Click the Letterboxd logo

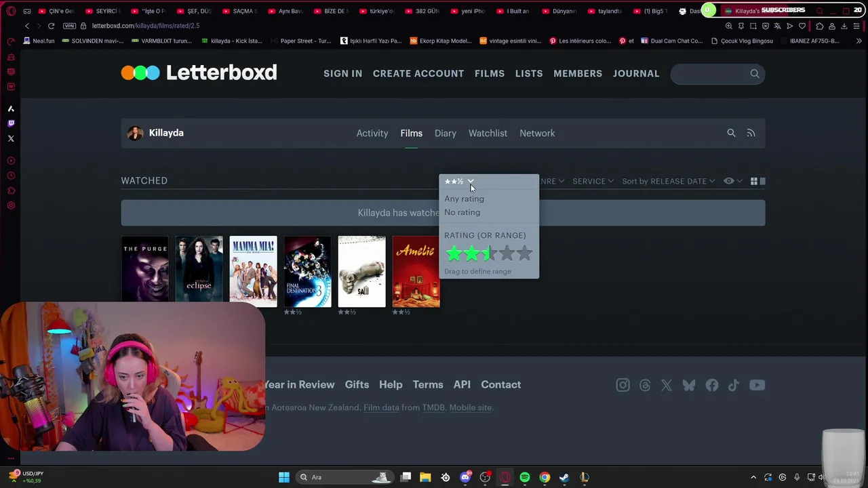(199, 73)
